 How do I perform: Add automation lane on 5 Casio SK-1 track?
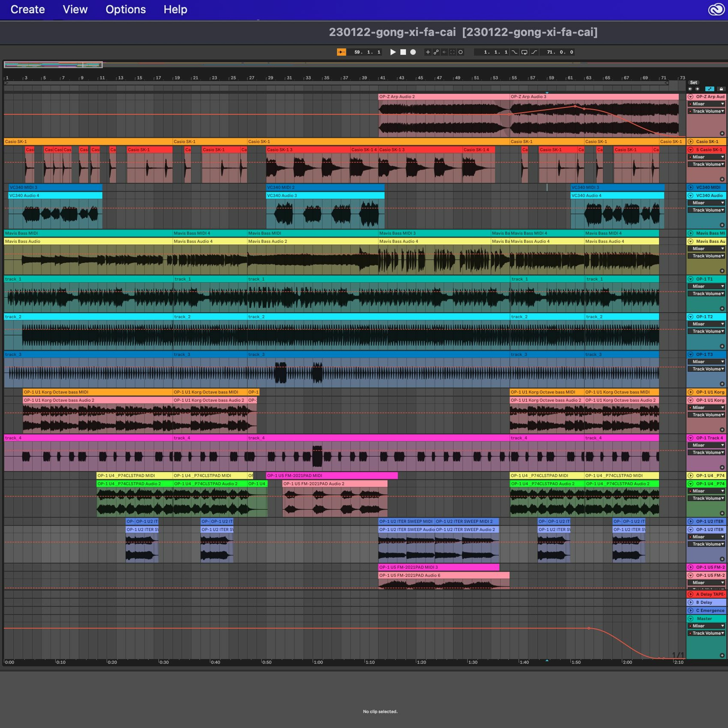point(722,179)
